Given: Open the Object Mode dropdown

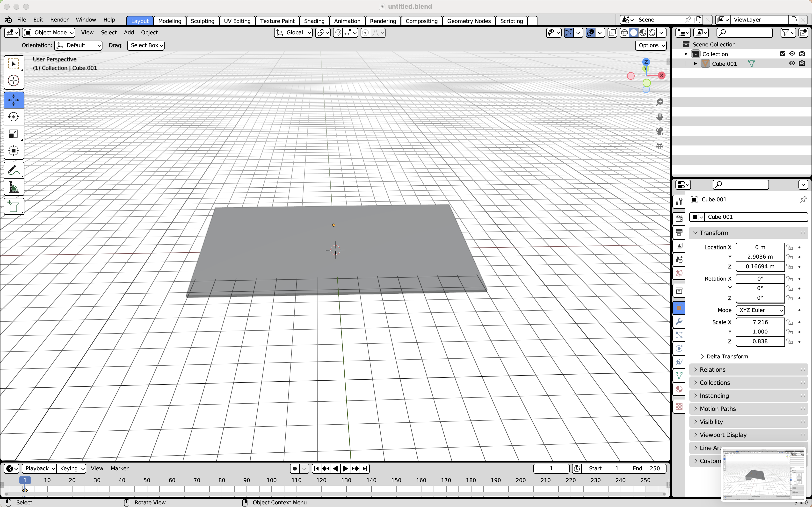Looking at the screenshot, I should pyautogui.click(x=49, y=33).
